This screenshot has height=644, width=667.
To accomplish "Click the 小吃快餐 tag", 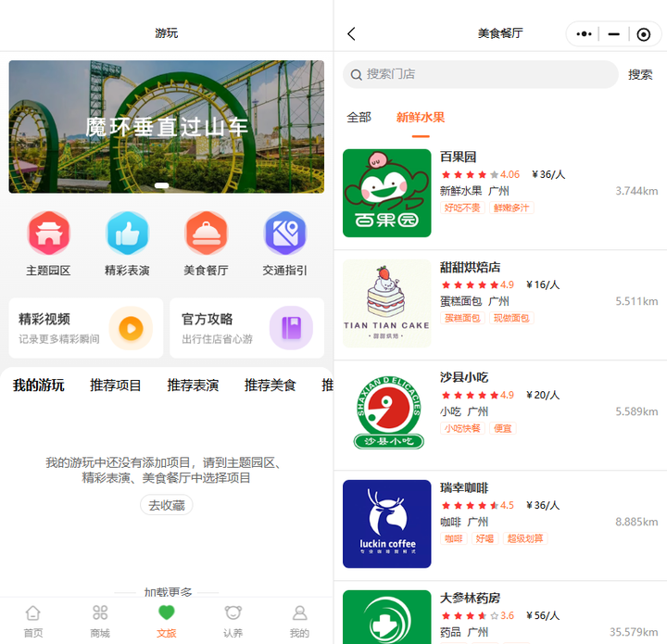I will pyautogui.click(x=462, y=428).
